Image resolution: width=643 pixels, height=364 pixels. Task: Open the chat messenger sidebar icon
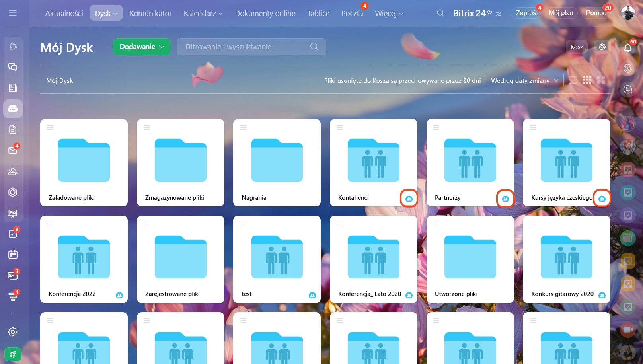pyautogui.click(x=13, y=67)
